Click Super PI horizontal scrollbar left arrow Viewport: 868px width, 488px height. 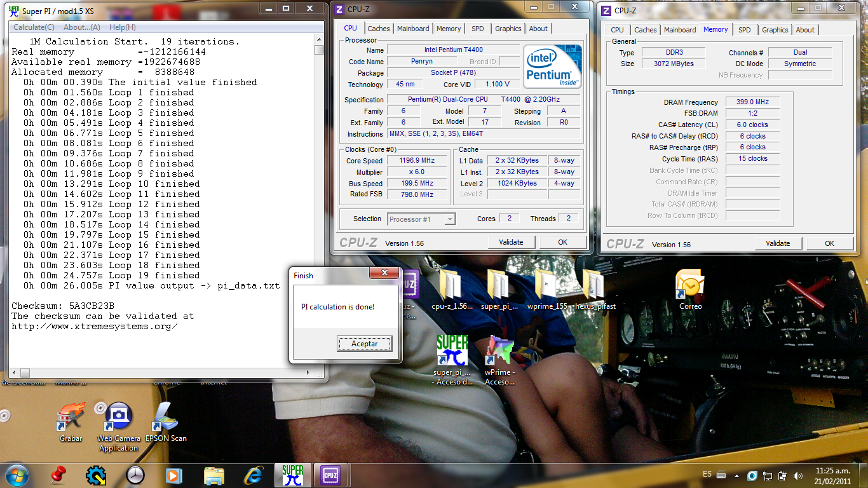[14, 372]
